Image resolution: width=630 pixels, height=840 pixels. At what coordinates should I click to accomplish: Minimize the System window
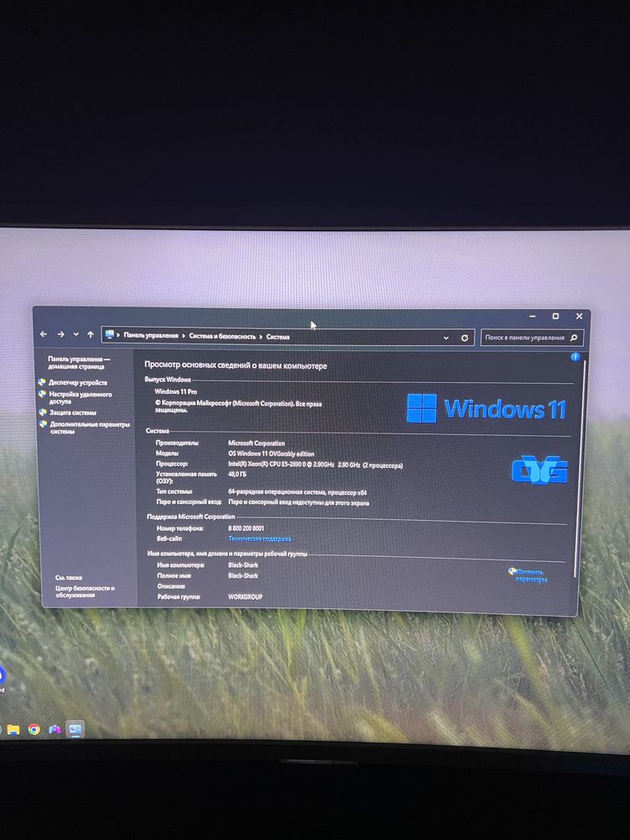[x=533, y=316]
